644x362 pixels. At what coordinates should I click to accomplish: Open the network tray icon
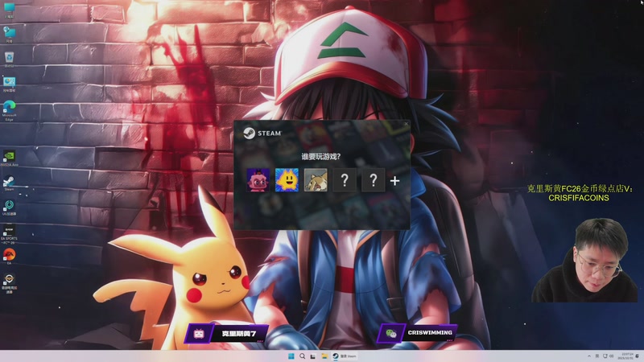pos(605,356)
